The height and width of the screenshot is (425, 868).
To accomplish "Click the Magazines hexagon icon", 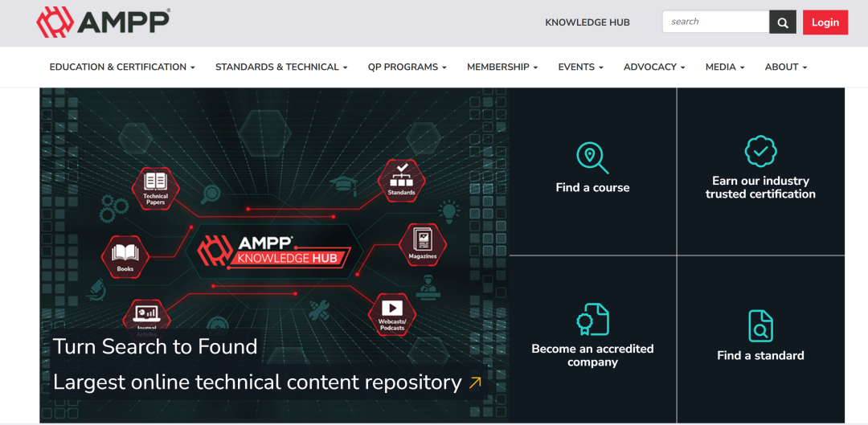I will tap(423, 244).
